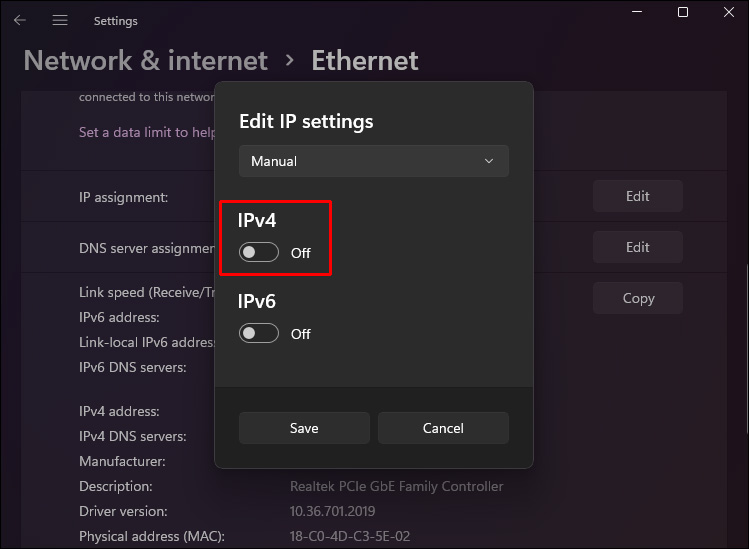Click the dropdown chevron beside Manual
This screenshot has height=549, width=749.
(489, 161)
